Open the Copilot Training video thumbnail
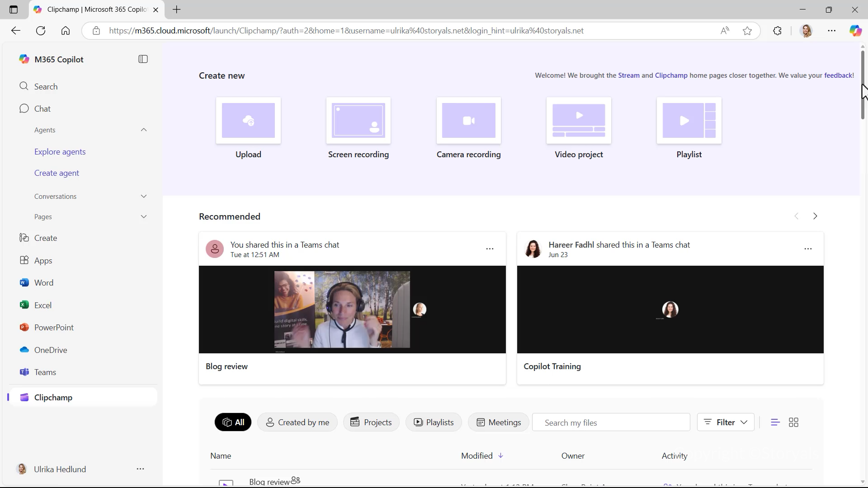Image resolution: width=868 pixels, height=488 pixels. click(x=670, y=309)
